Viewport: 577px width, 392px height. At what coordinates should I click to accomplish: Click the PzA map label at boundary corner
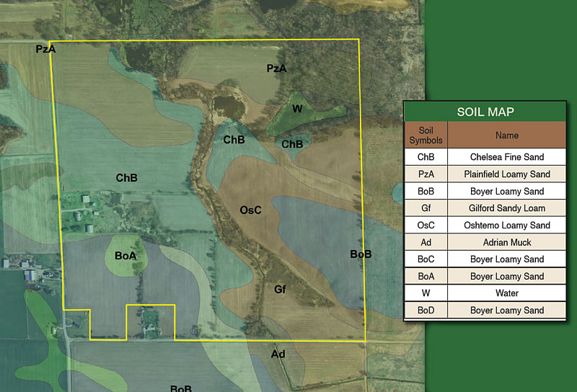point(45,49)
